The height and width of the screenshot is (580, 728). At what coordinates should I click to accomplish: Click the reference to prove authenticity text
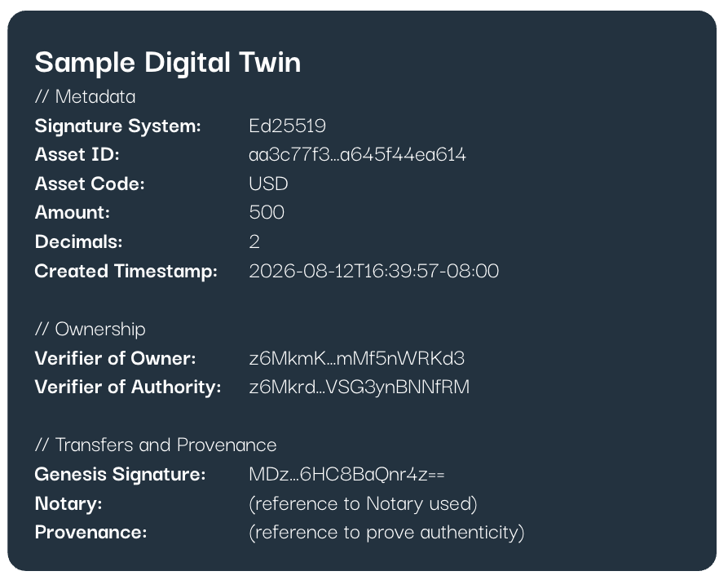pos(386,533)
